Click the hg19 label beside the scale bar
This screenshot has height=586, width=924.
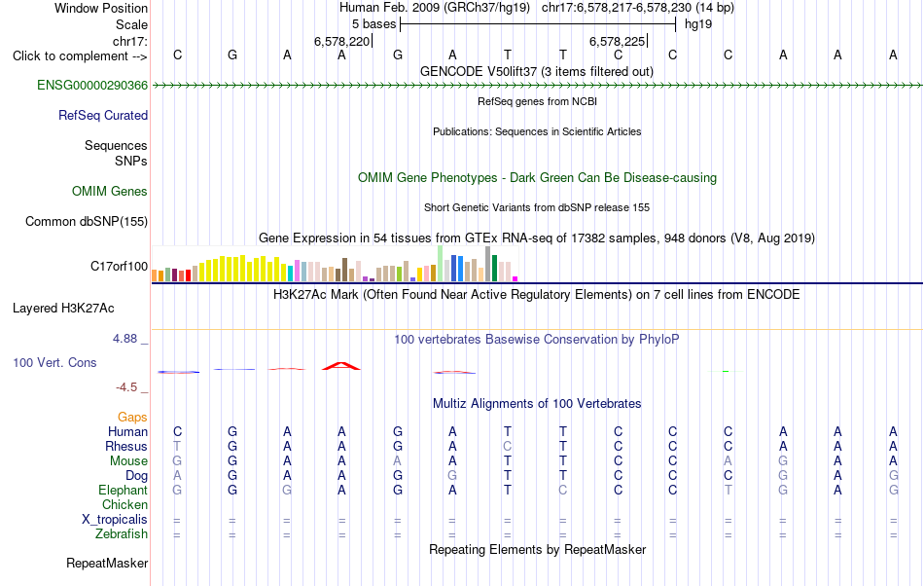click(698, 24)
